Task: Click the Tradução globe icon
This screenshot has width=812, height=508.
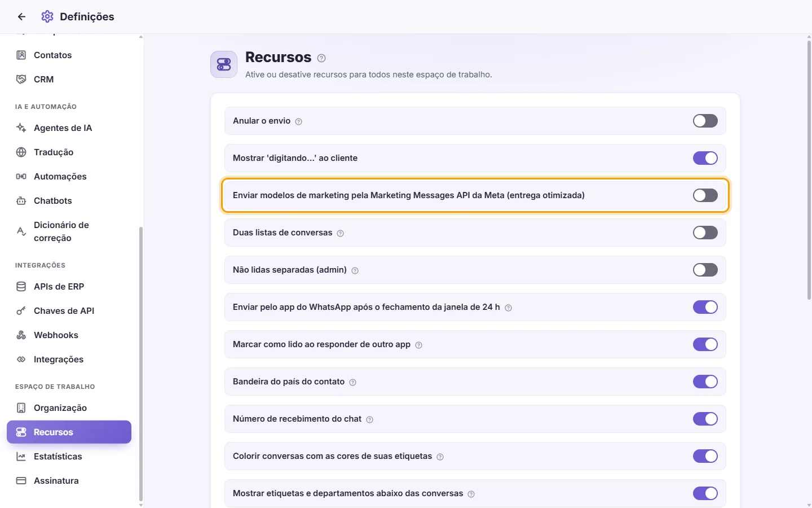Action: (21, 152)
